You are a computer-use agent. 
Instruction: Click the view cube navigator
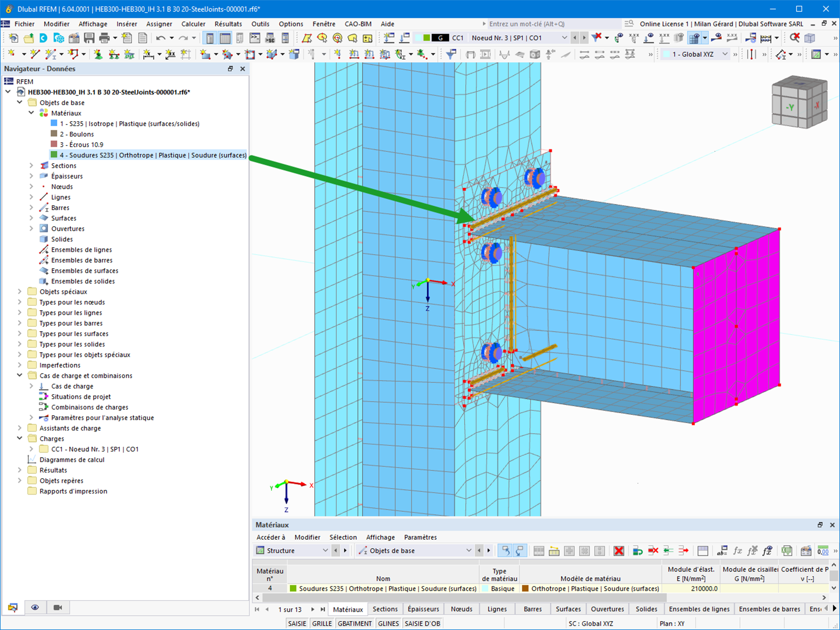[799, 103]
